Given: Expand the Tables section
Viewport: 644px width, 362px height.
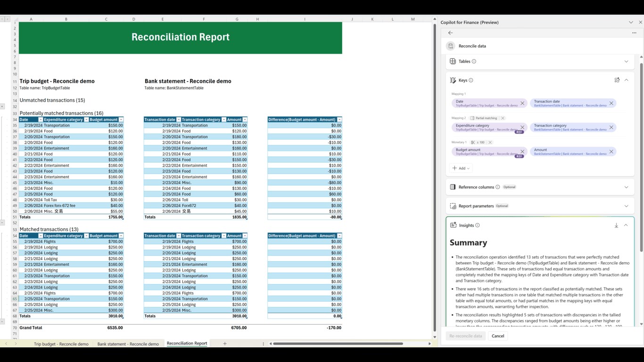Looking at the screenshot, I should coord(626,61).
